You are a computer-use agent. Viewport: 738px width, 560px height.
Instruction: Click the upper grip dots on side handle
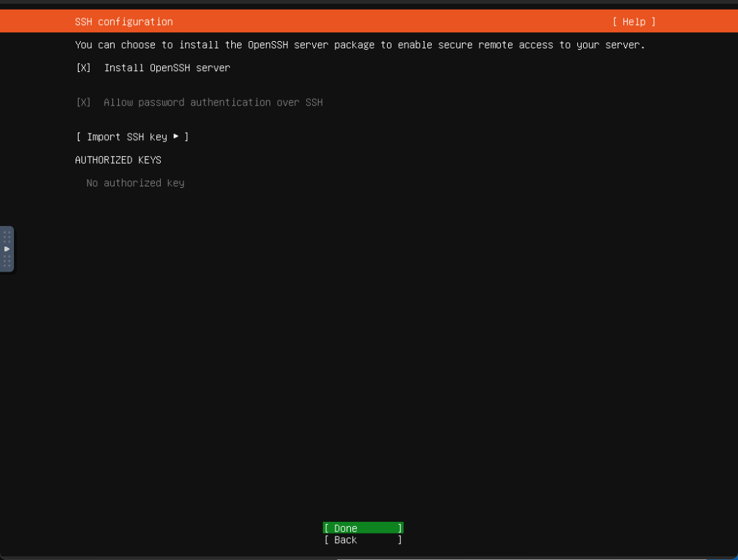[x=7, y=236]
